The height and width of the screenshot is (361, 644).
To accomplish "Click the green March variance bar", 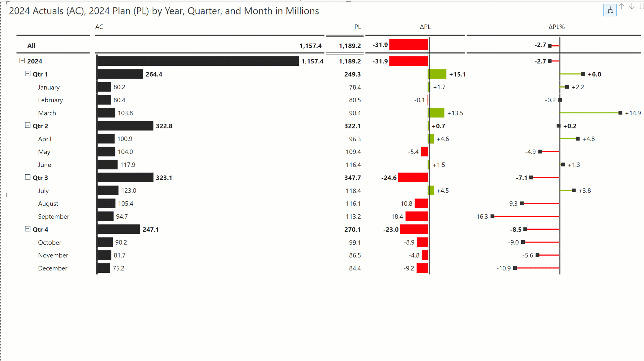I will coord(436,113).
